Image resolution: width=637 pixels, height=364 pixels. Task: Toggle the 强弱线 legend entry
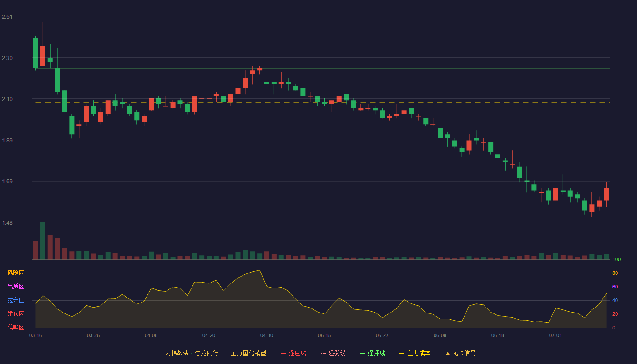point(333,353)
